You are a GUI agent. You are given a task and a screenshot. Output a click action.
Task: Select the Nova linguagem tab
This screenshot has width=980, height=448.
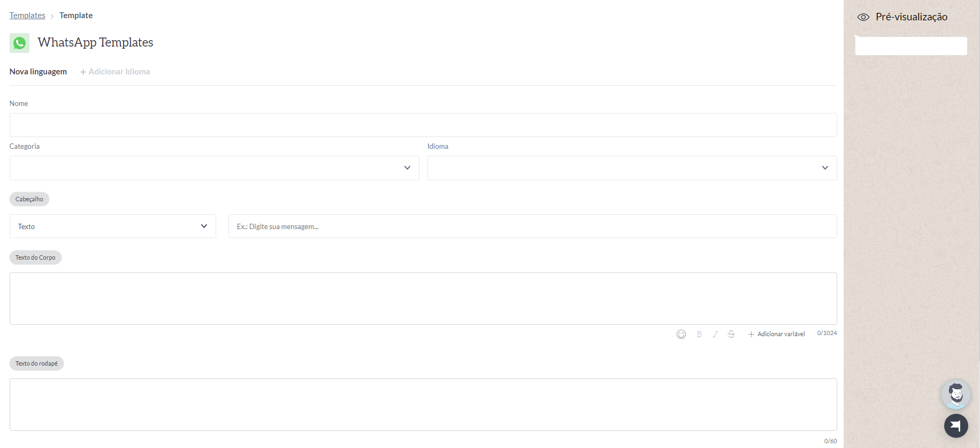38,72
